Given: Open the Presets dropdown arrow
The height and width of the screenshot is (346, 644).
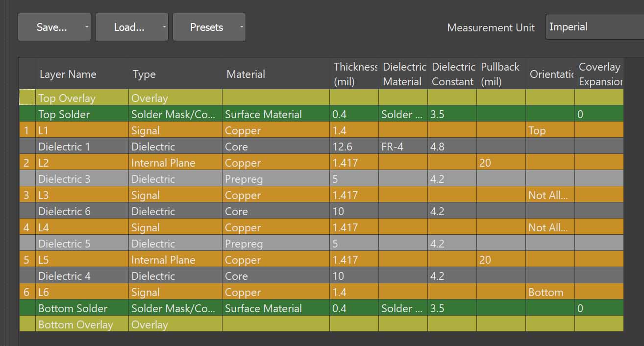Looking at the screenshot, I should (242, 27).
